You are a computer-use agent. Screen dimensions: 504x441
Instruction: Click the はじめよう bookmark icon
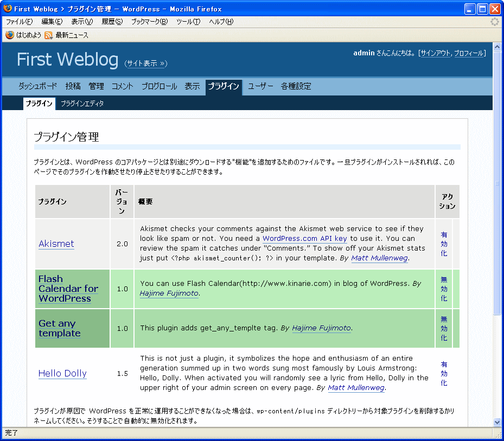[10, 35]
